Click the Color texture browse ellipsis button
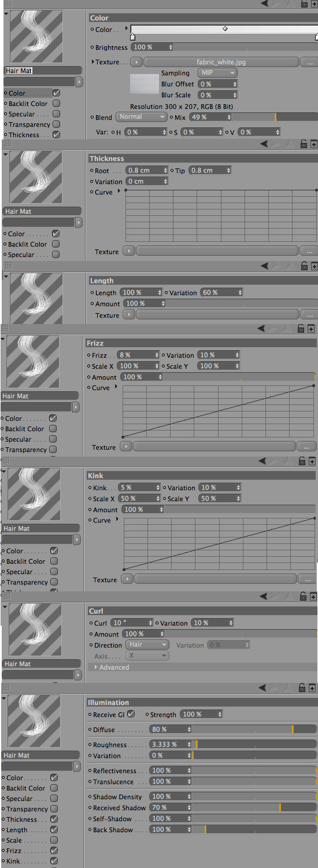Image resolution: width=318 pixels, height=868 pixels. 309,62
